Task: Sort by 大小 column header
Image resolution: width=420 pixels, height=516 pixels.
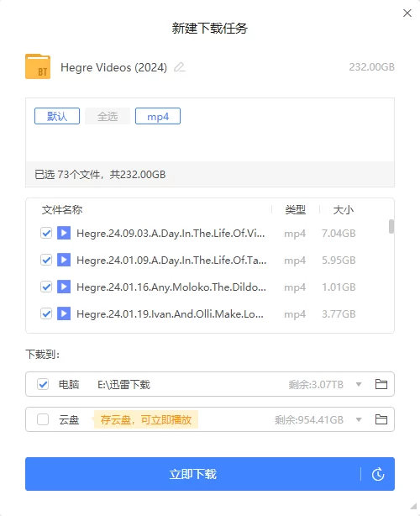Action: (x=343, y=209)
